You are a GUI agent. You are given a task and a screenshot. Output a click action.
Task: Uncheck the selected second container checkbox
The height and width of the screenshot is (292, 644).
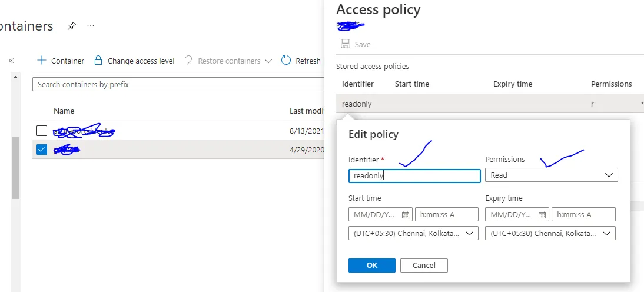(42, 150)
